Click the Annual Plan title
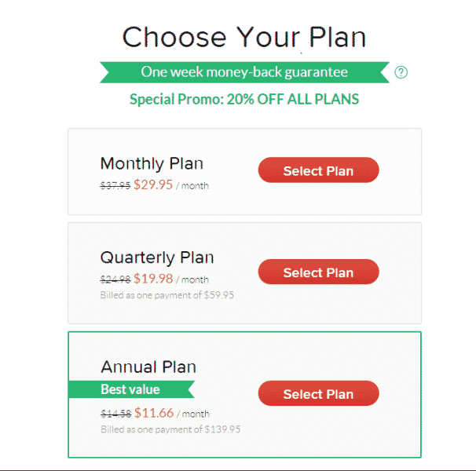 [148, 367]
